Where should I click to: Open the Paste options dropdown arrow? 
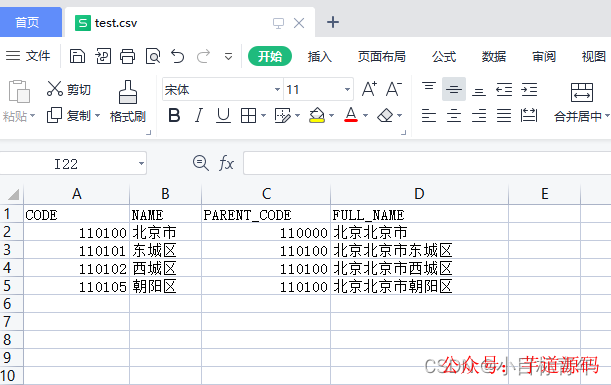[x=33, y=116]
